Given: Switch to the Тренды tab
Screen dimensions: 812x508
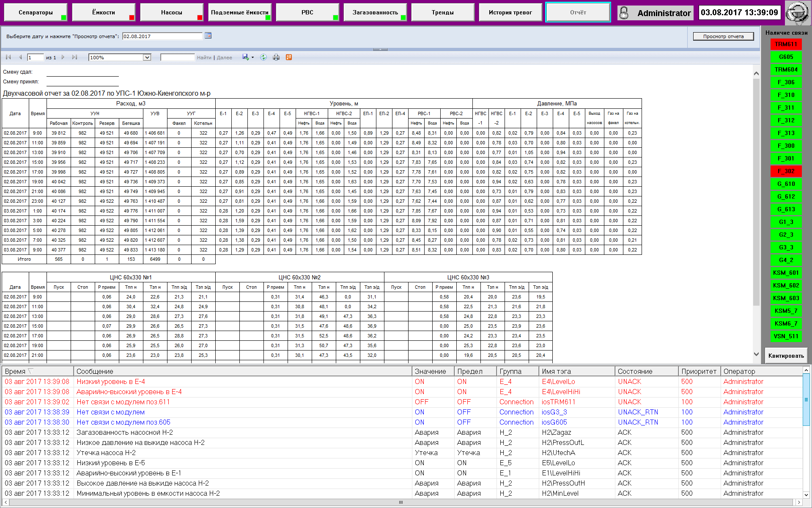Looking at the screenshot, I should (x=442, y=12).
